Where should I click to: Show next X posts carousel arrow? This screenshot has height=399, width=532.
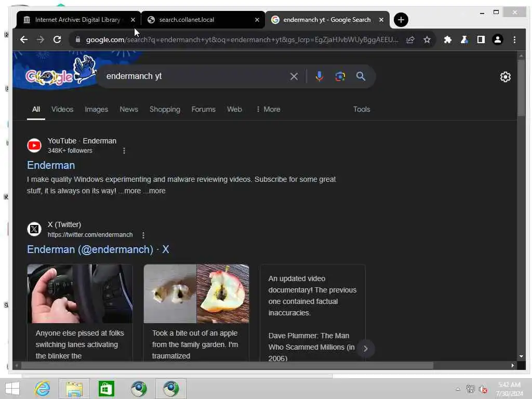pos(365,349)
